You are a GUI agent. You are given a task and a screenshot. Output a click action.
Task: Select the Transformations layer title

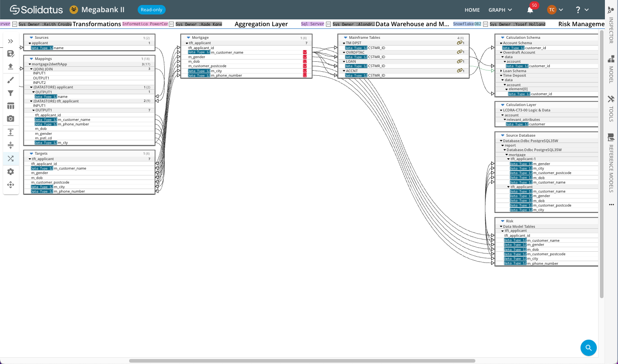[x=97, y=24]
